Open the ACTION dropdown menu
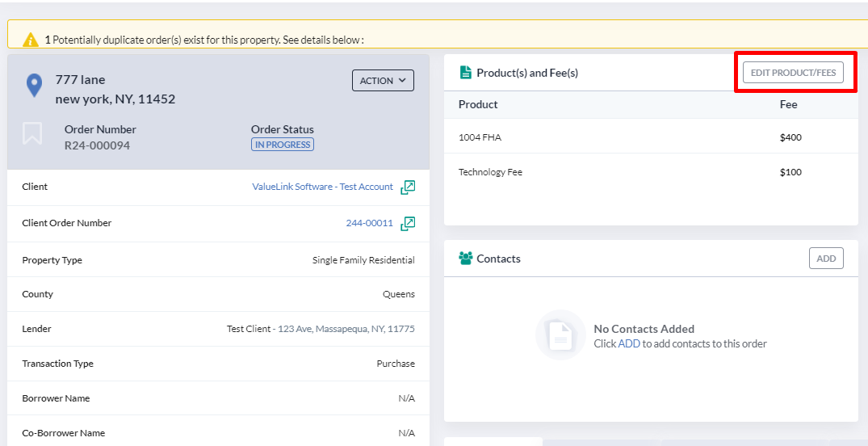Image resolution: width=868 pixels, height=446 pixels. tap(383, 81)
